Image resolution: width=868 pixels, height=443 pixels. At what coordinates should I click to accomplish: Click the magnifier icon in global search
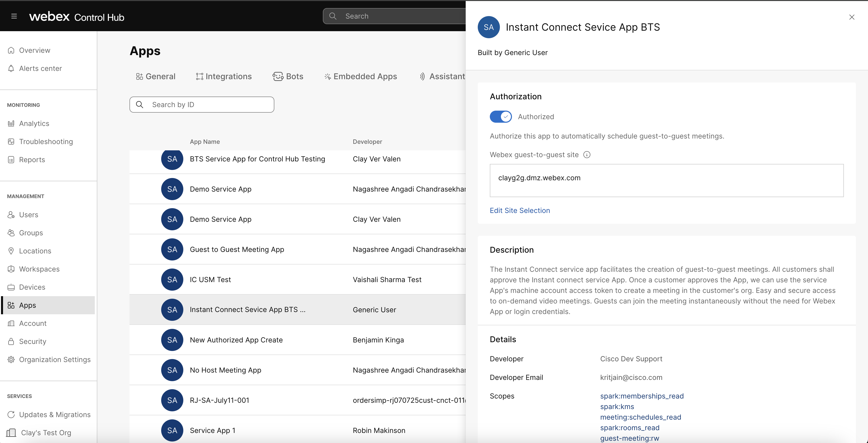pyautogui.click(x=333, y=16)
